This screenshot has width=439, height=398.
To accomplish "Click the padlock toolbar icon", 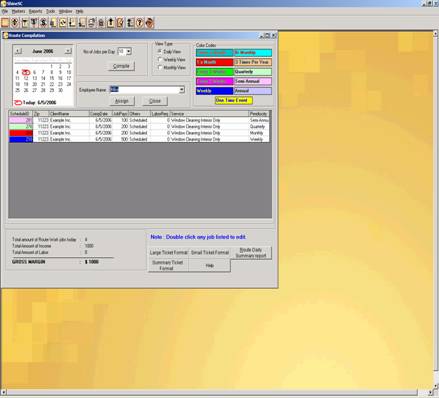I will tap(101, 23).
